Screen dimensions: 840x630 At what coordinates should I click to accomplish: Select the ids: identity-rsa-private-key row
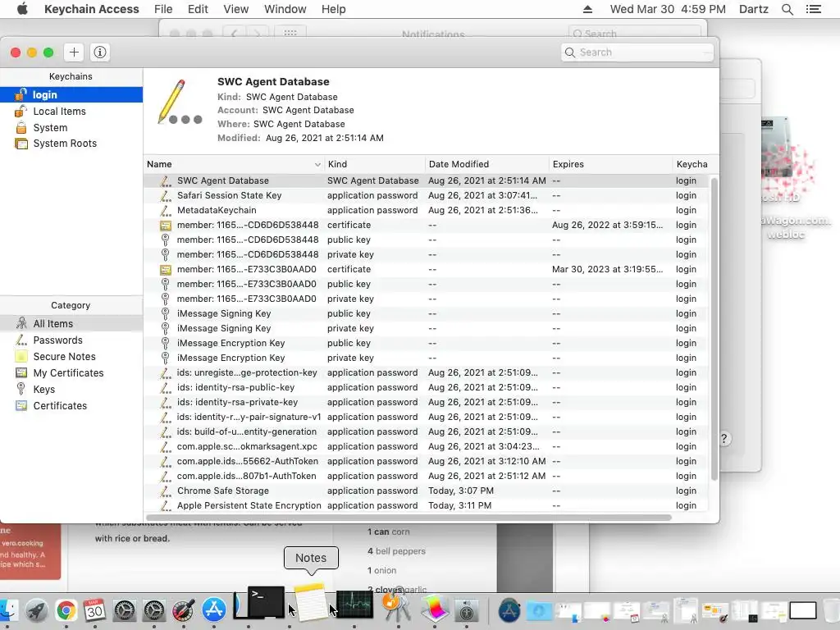point(427,402)
